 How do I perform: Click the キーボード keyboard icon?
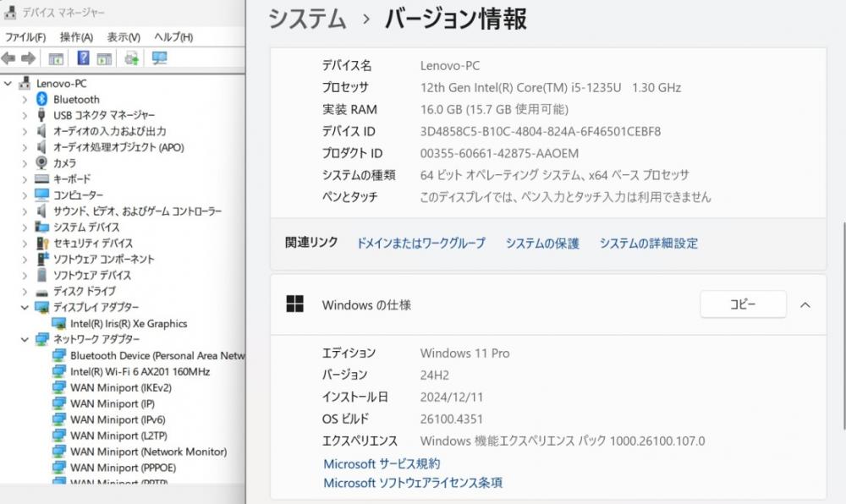click(x=41, y=179)
